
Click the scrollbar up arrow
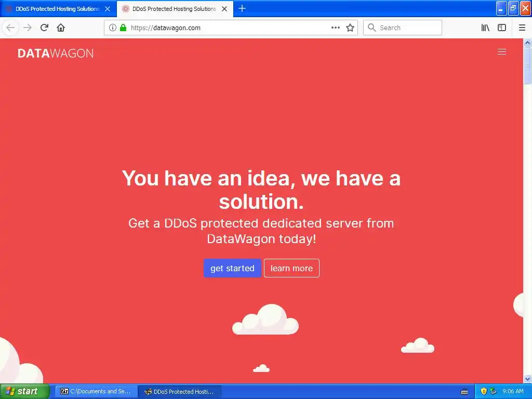tap(527, 43)
